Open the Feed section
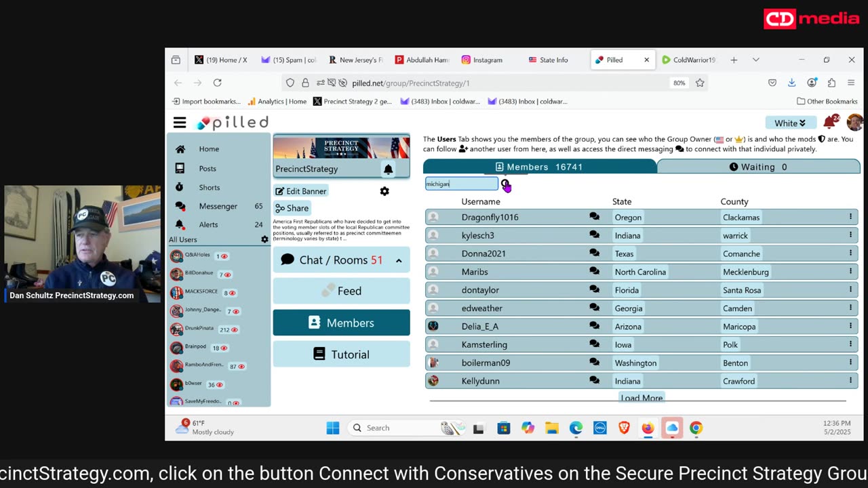This screenshot has width=868, height=488. pyautogui.click(x=341, y=291)
